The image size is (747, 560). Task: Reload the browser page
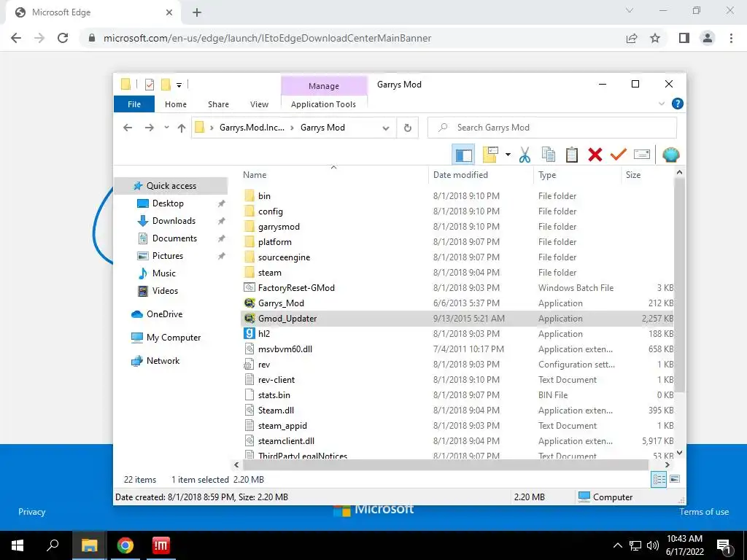coord(63,38)
